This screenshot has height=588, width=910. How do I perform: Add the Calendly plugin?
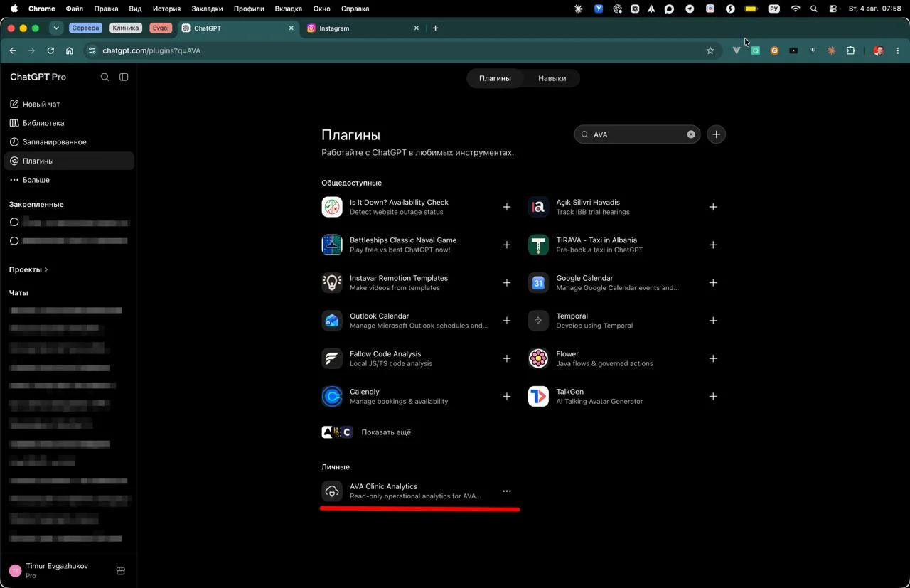pyautogui.click(x=507, y=397)
